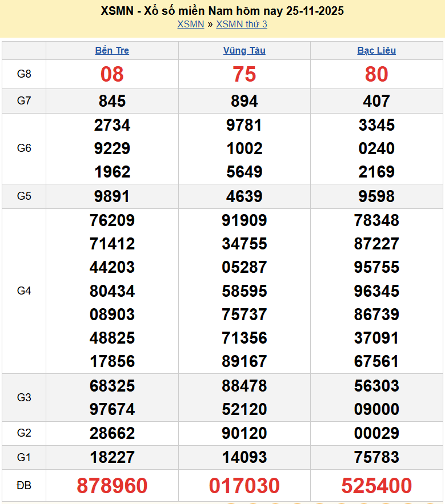Select Bến Tre special prize 878960
The width and height of the screenshot is (445, 504).
(x=112, y=486)
